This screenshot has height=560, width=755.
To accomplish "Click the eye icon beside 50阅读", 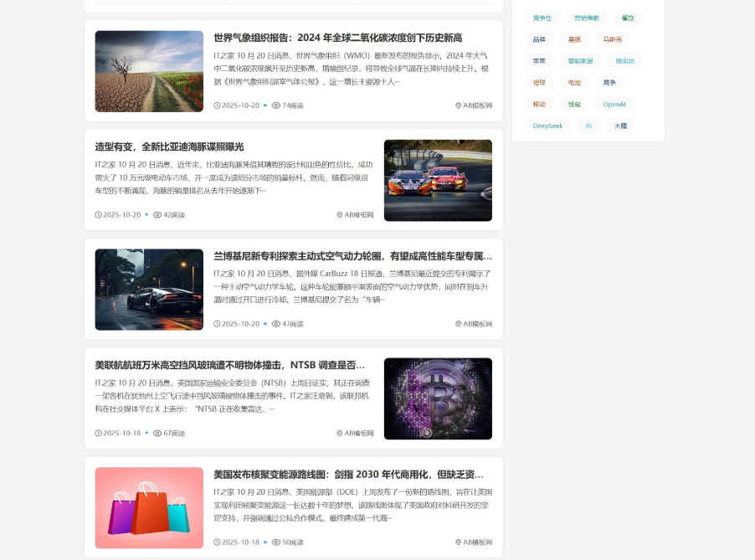I will point(276,542).
